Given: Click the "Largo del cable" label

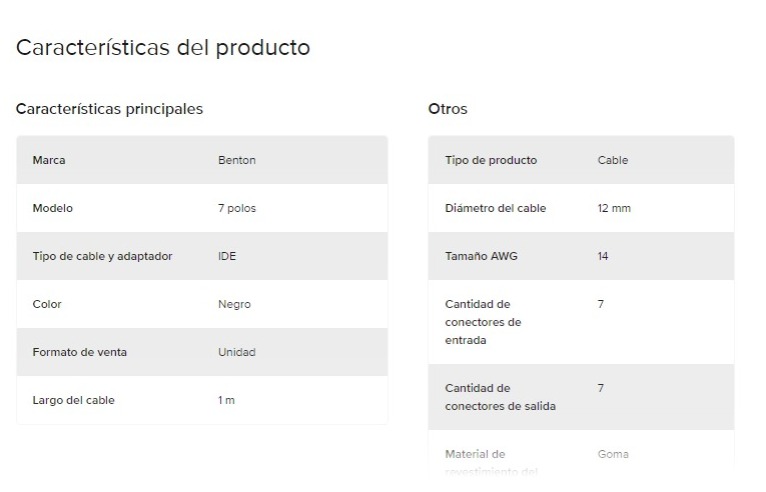Looking at the screenshot, I should [74, 400].
